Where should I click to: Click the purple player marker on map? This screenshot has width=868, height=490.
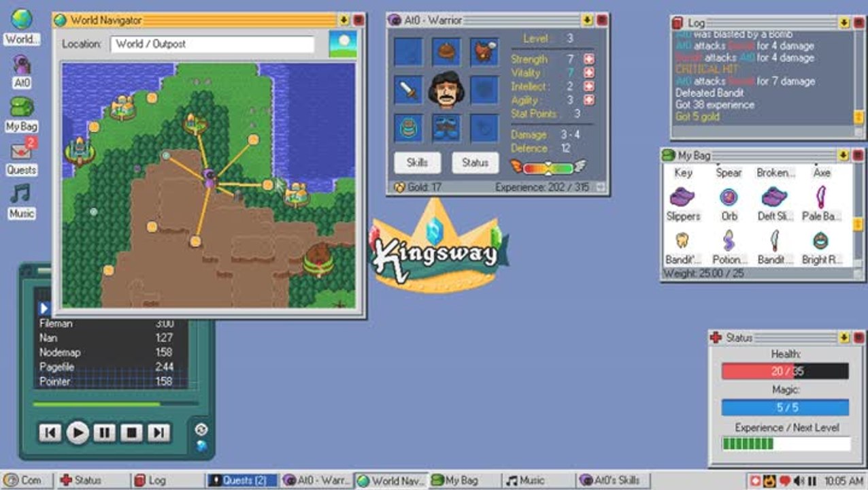coord(210,179)
